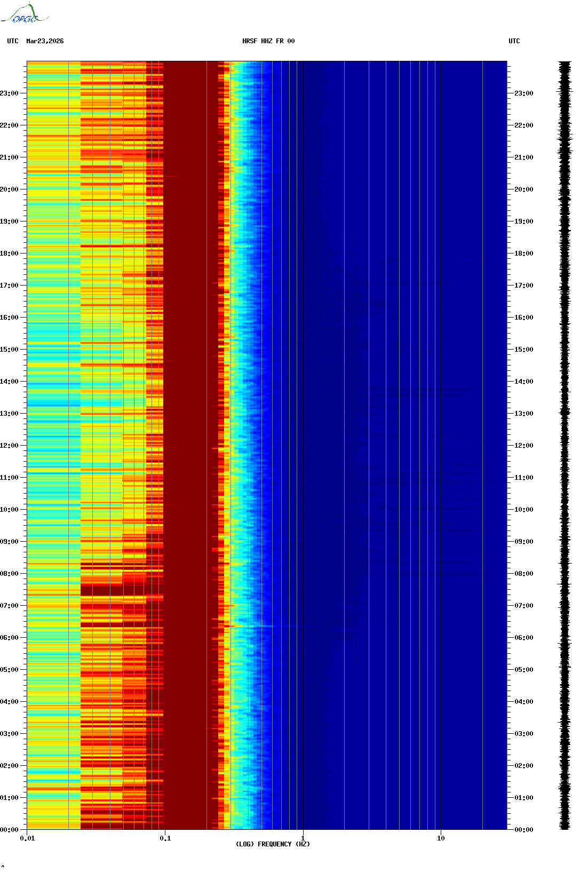Viewport: 588px width, 872px height.
Task: Click the 07:00 label on right time axis
Action: [x=524, y=606]
